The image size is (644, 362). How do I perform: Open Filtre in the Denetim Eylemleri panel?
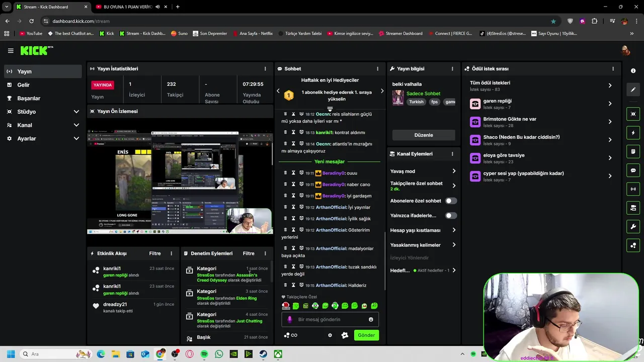coord(249,253)
